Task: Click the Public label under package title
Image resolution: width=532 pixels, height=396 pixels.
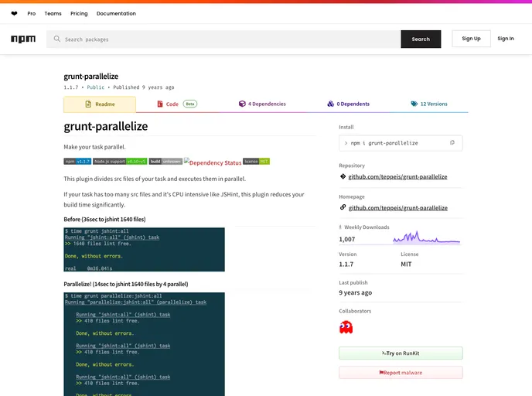Action: (x=96, y=87)
